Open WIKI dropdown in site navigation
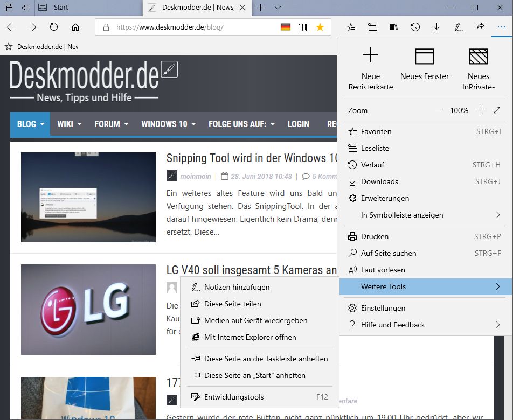 [69, 124]
